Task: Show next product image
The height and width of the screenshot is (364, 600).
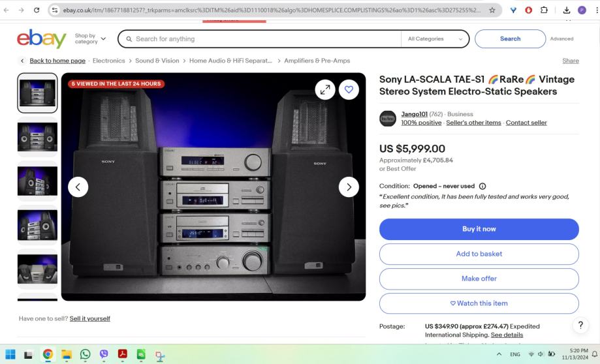Action: [x=349, y=187]
